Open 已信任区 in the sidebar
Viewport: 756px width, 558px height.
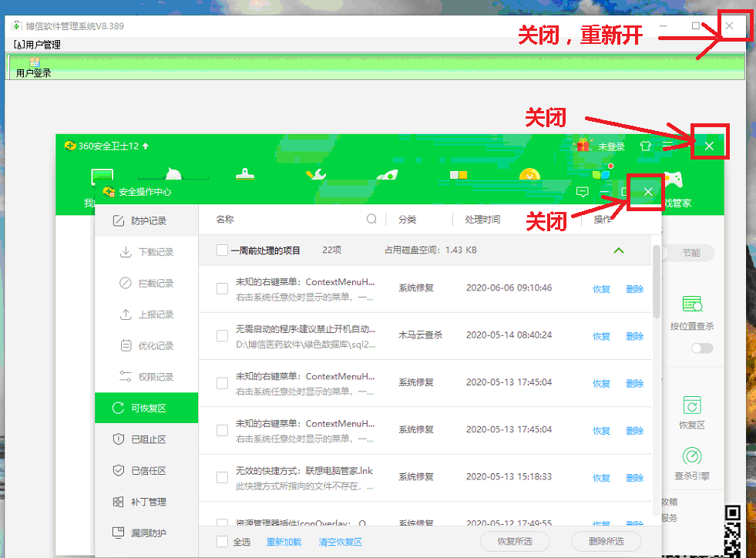coord(146,471)
